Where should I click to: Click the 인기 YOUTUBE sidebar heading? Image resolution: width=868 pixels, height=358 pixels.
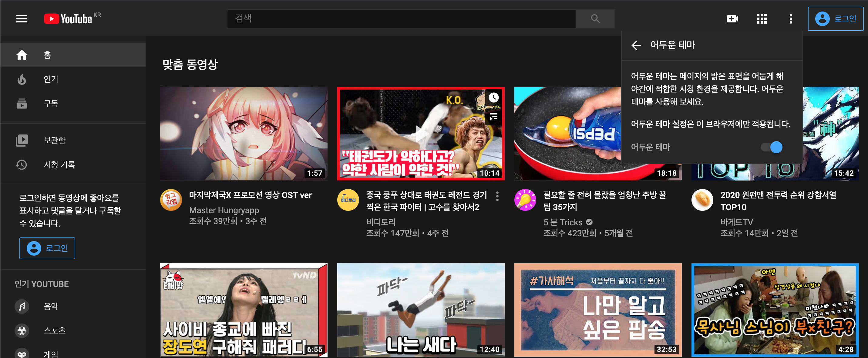pos(42,284)
